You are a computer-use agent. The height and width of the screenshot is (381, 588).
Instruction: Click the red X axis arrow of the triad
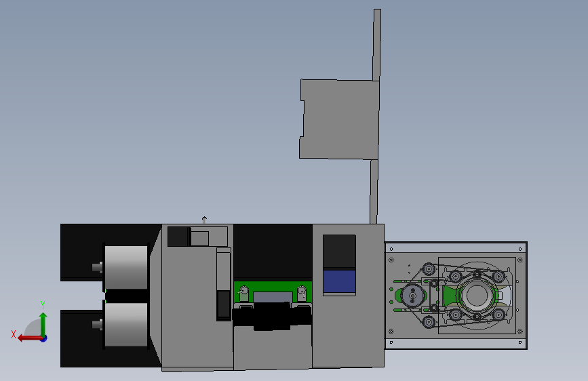[x=29, y=338]
